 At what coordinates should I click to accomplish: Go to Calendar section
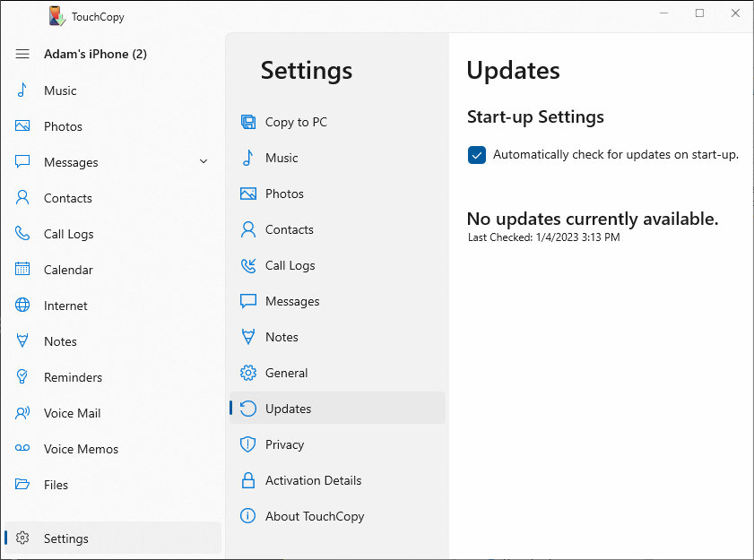(x=113, y=269)
